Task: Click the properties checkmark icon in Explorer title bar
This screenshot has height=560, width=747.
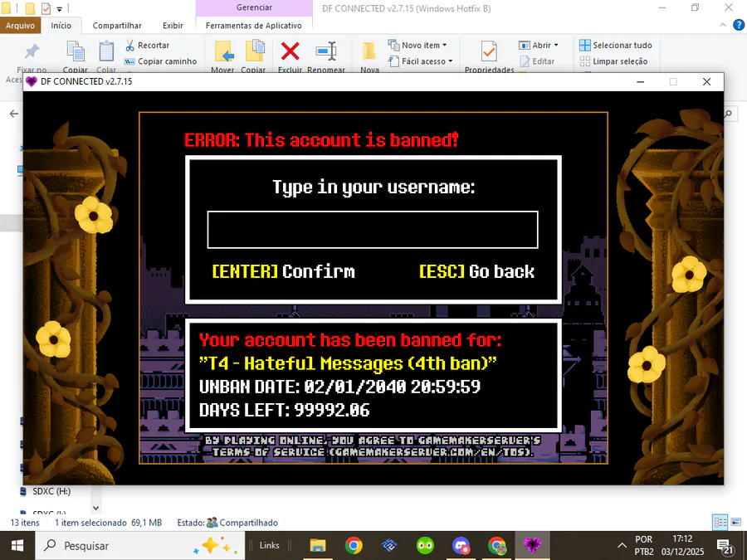Action: click(x=46, y=8)
